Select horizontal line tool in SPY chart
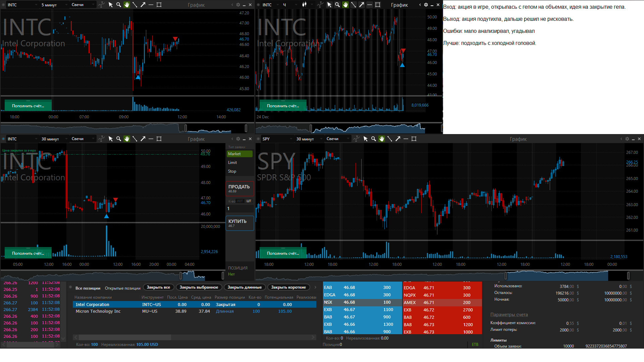This screenshot has height=362, width=644. 406,139
